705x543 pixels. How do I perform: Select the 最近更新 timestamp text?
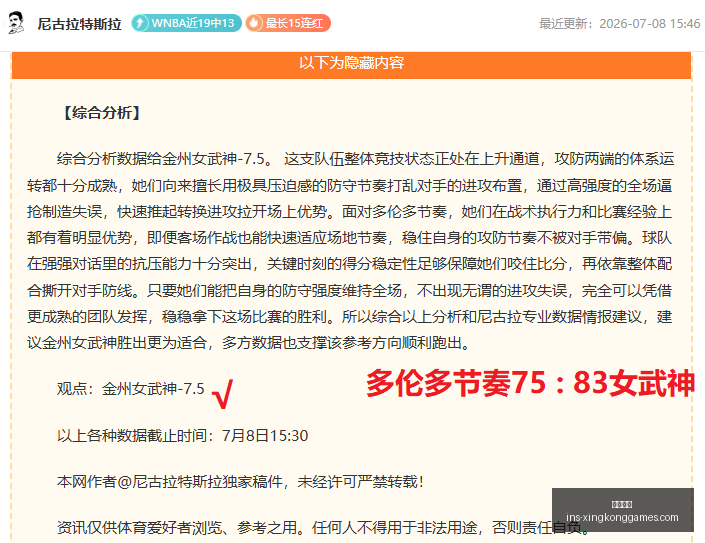tap(620, 23)
